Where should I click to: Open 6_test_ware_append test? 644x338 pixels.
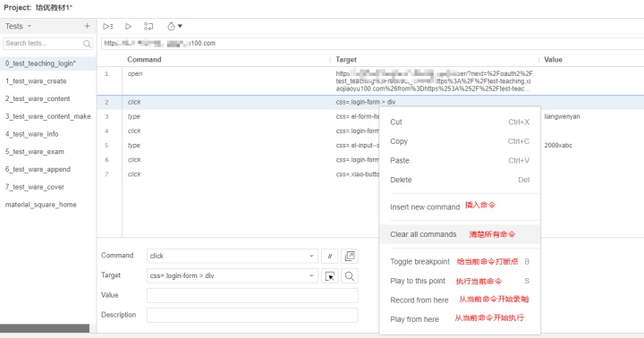click(48, 170)
